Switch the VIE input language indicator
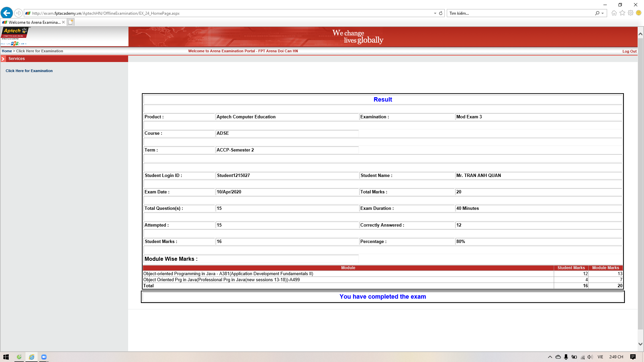 pos(600,357)
